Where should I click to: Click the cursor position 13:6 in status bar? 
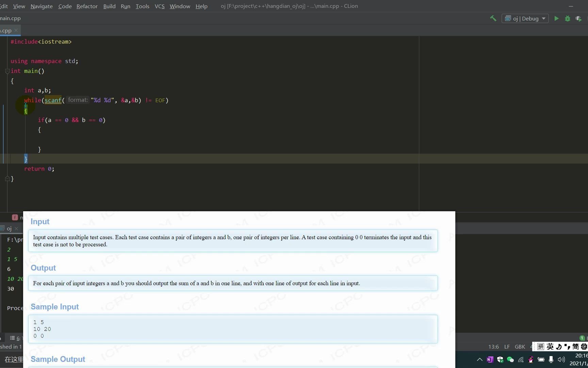pyautogui.click(x=493, y=347)
